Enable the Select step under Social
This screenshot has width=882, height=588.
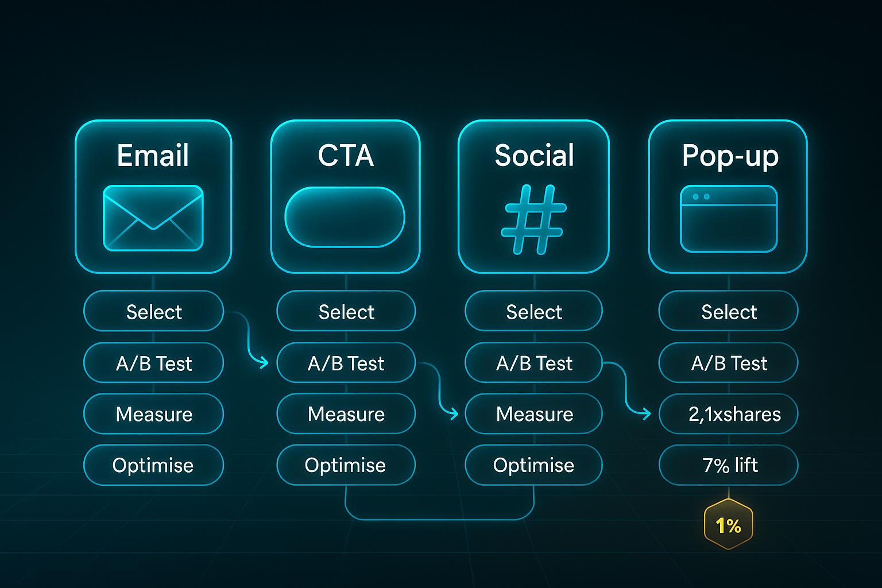(533, 311)
